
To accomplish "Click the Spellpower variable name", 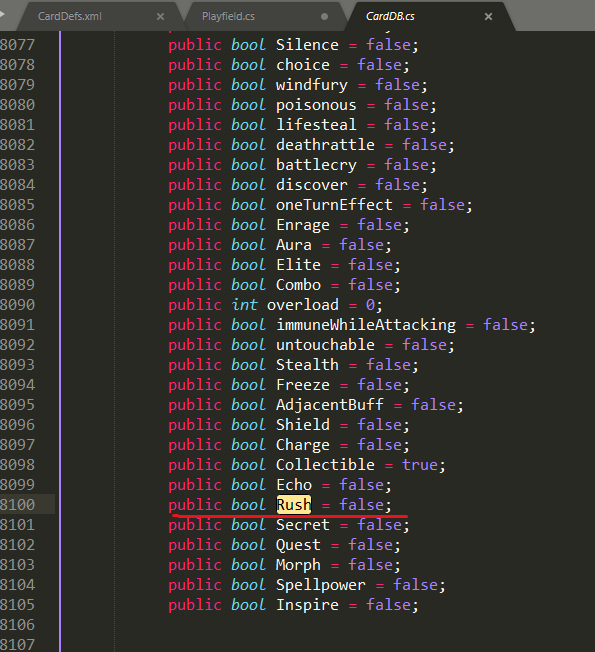I will click(321, 585).
